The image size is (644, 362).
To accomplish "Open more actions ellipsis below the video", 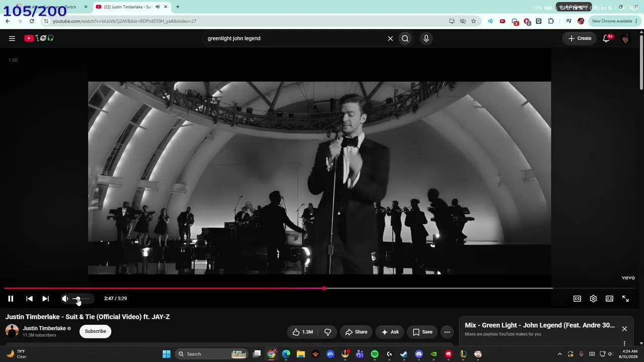I will point(447,332).
